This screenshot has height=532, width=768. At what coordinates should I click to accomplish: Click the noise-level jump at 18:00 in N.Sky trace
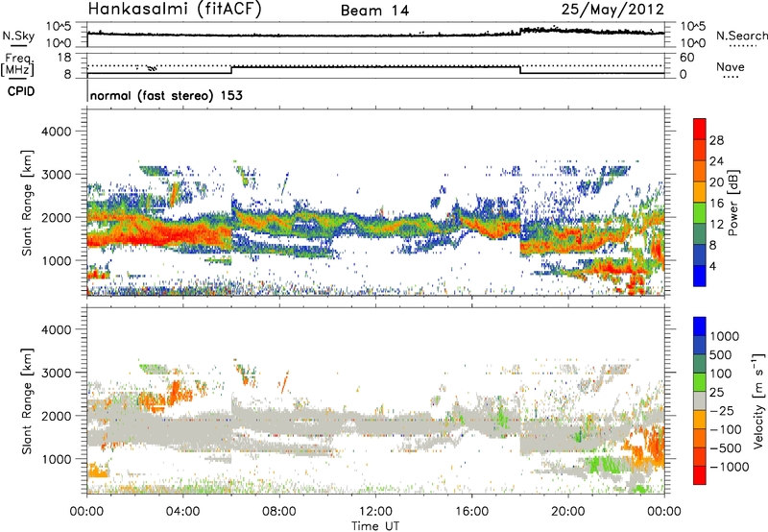(x=520, y=32)
